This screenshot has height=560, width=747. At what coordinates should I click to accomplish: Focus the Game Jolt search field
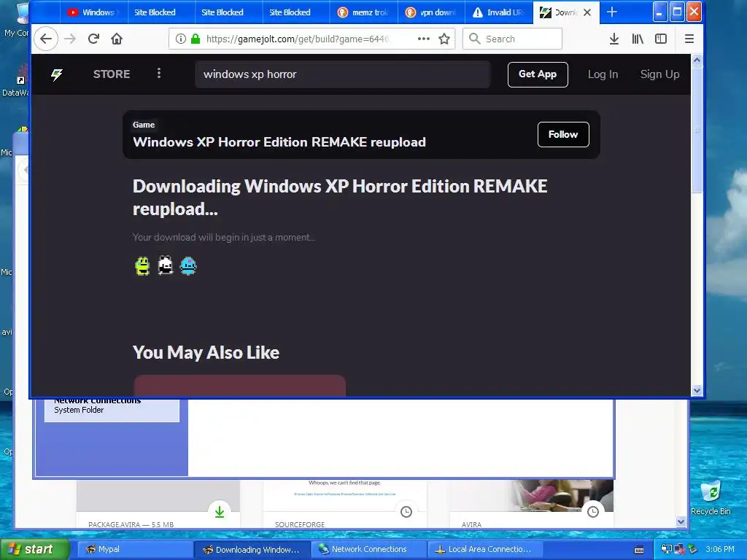[x=342, y=74]
